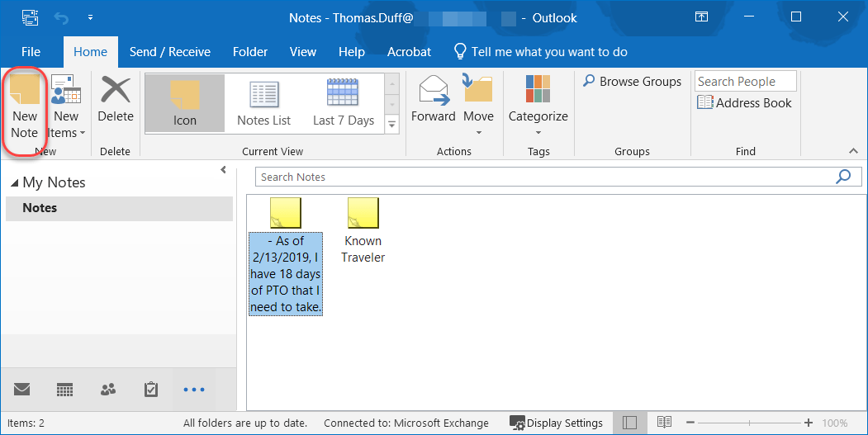
Task: Switch to Mail
Action: point(21,389)
